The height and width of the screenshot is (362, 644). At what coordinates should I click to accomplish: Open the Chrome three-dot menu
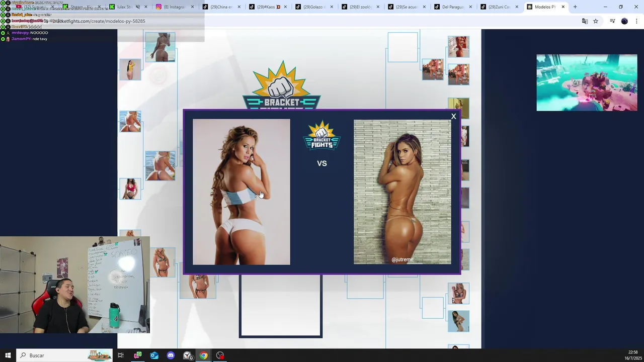tap(637, 21)
